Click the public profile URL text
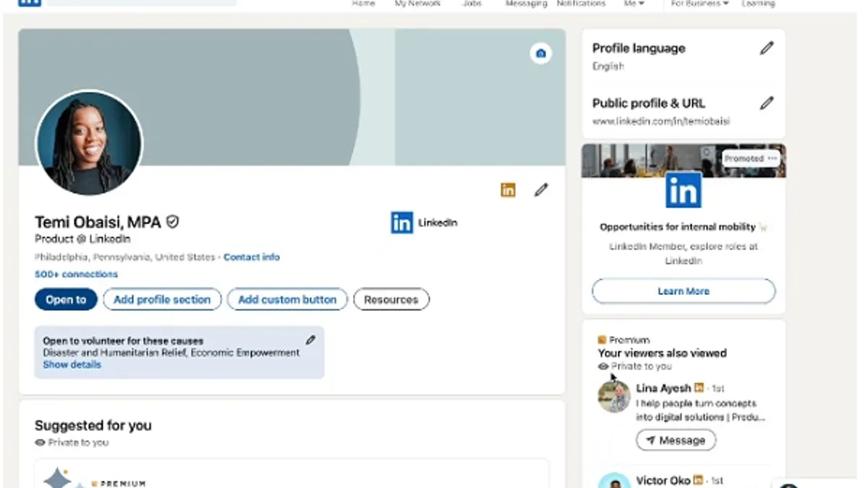The image size is (868, 488). click(661, 121)
